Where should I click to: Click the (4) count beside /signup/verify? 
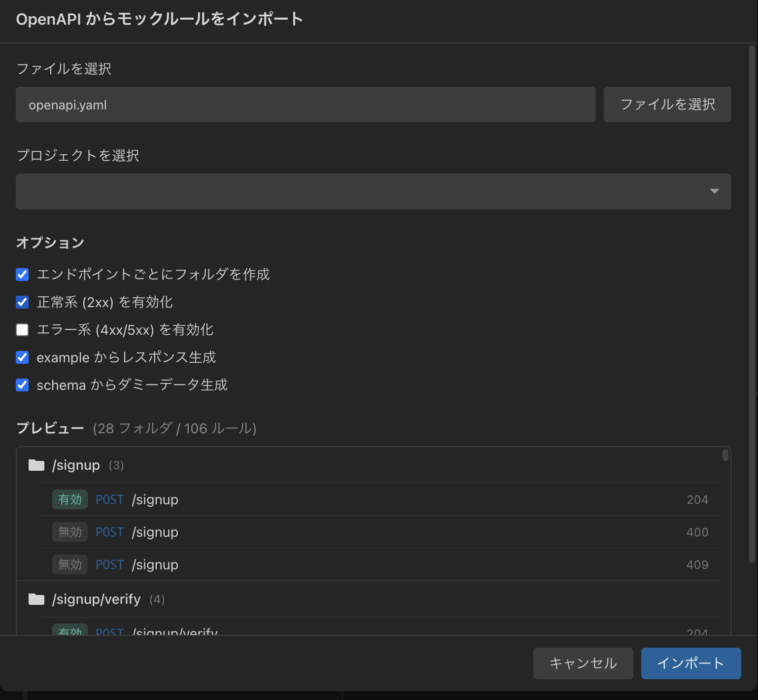point(157,599)
